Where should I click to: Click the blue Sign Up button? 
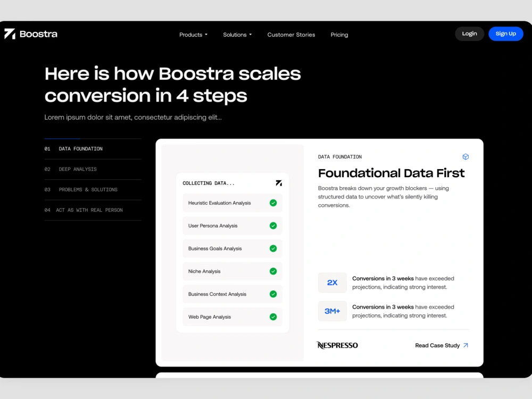click(x=505, y=34)
